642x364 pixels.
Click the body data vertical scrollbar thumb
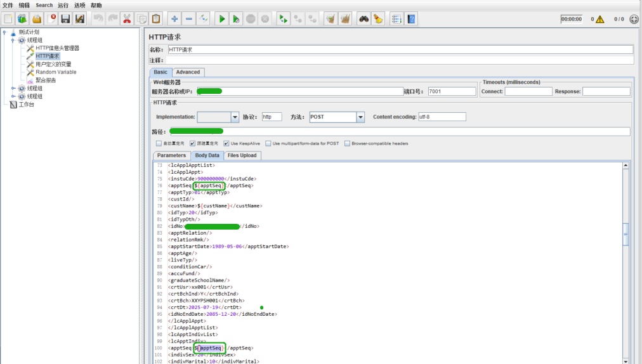click(626, 234)
